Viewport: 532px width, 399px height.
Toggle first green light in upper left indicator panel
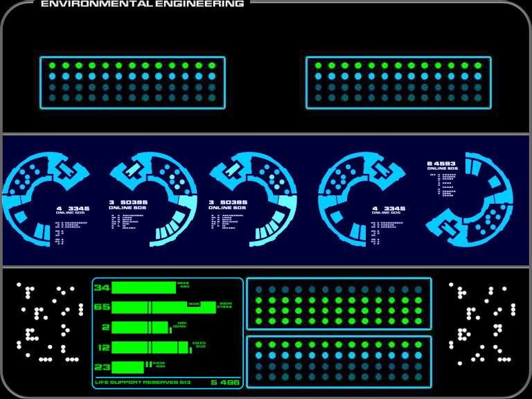coord(52,66)
